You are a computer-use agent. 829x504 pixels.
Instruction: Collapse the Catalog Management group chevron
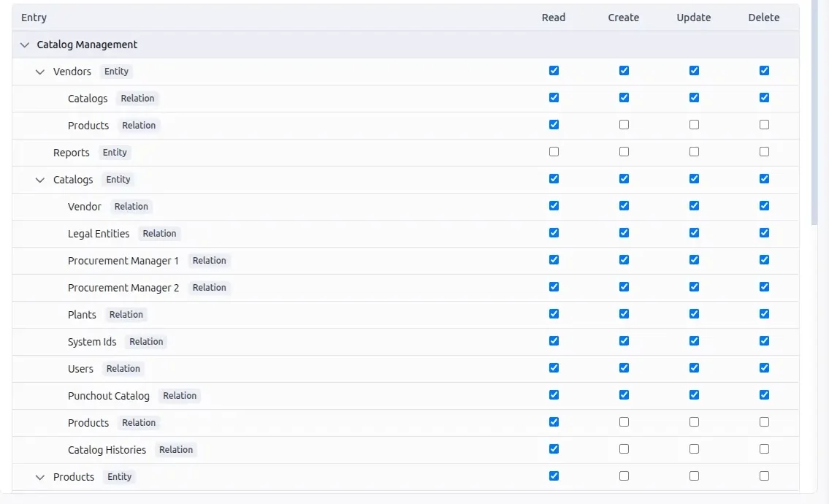click(24, 45)
